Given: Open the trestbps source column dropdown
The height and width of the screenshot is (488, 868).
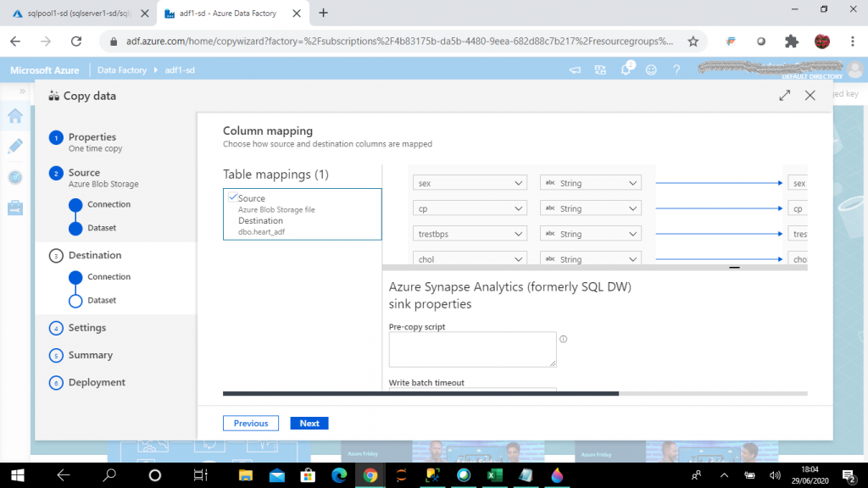Looking at the screenshot, I should point(470,234).
